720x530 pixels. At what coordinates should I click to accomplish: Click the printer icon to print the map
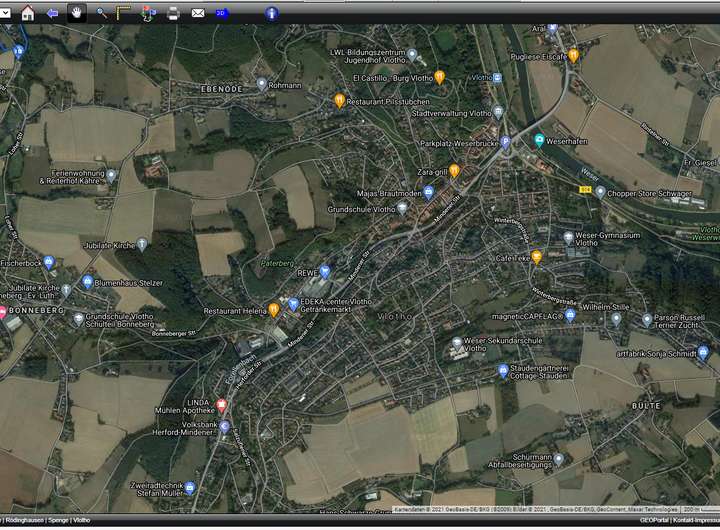click(173, 13)
